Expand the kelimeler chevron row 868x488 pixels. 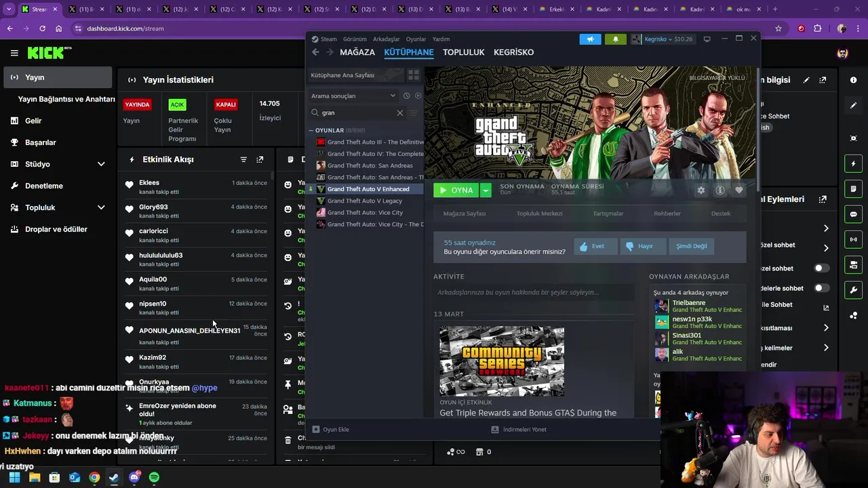(x=826, y=348)
